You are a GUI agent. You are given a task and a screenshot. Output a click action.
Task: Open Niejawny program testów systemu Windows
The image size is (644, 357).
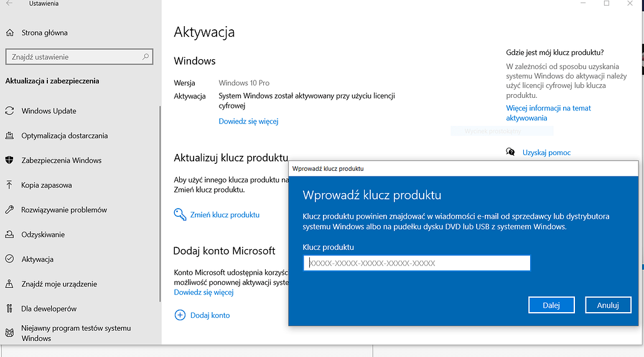tap(76, 333)
